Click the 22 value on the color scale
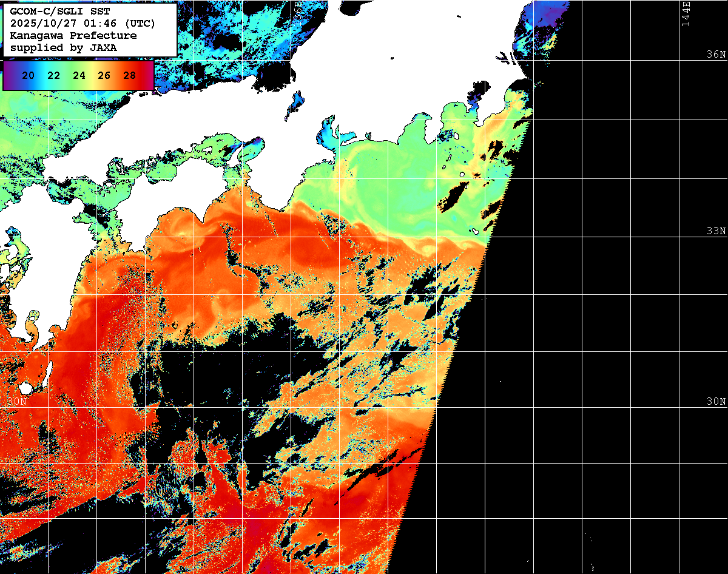728x574 pixels. [53, 76]
